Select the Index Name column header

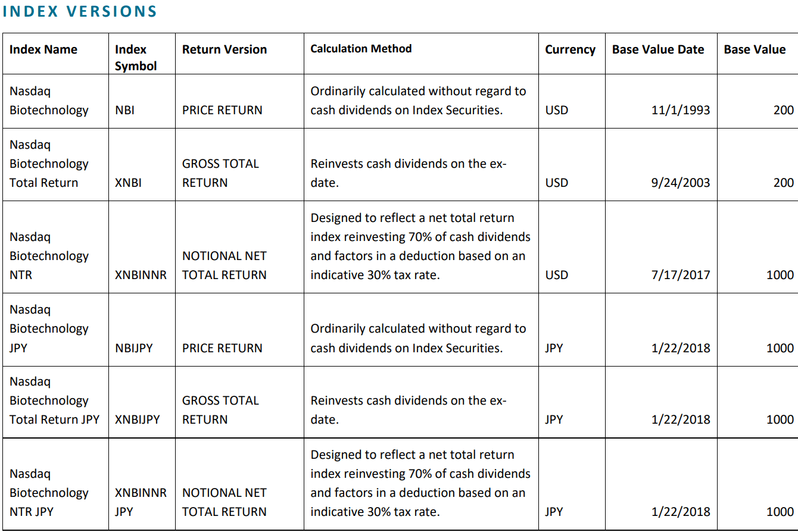pyautogui.click(x=43, y=49)
